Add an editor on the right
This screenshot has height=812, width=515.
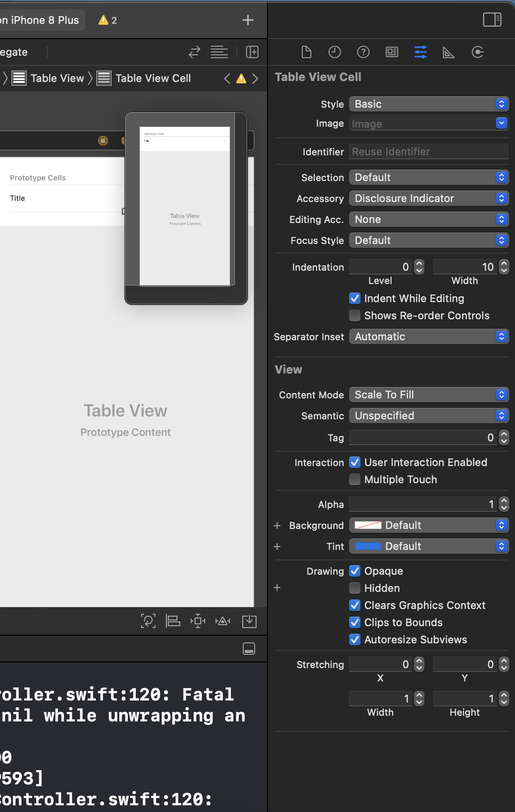(x=252, y=52)
